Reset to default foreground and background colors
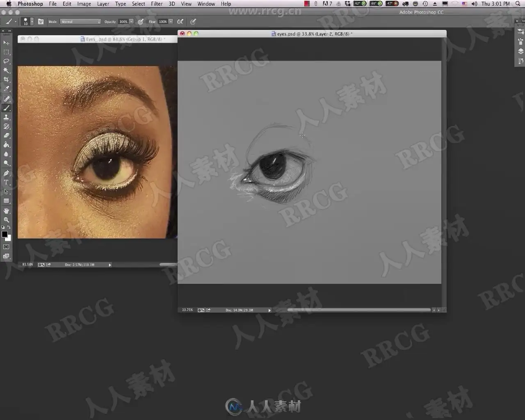The image size is (525, 420). (x=3, y=227)
